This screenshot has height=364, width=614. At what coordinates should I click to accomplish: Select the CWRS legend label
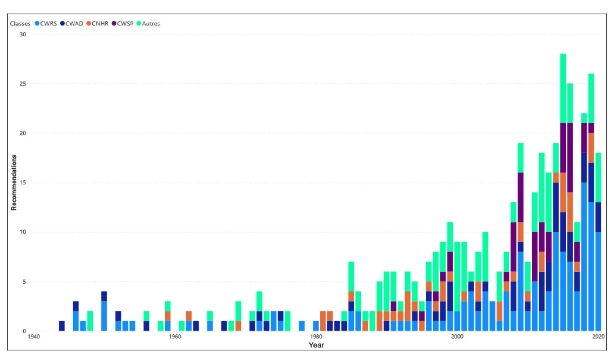pos(49,23)
